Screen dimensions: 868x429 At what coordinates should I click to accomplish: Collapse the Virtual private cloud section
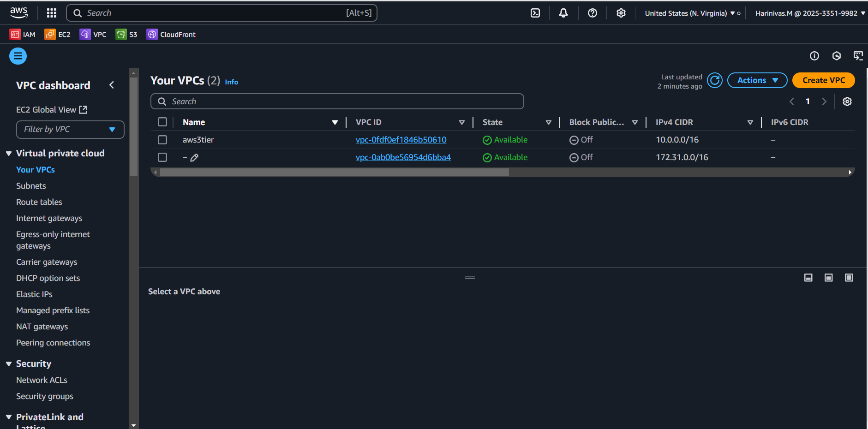point(9,154)
